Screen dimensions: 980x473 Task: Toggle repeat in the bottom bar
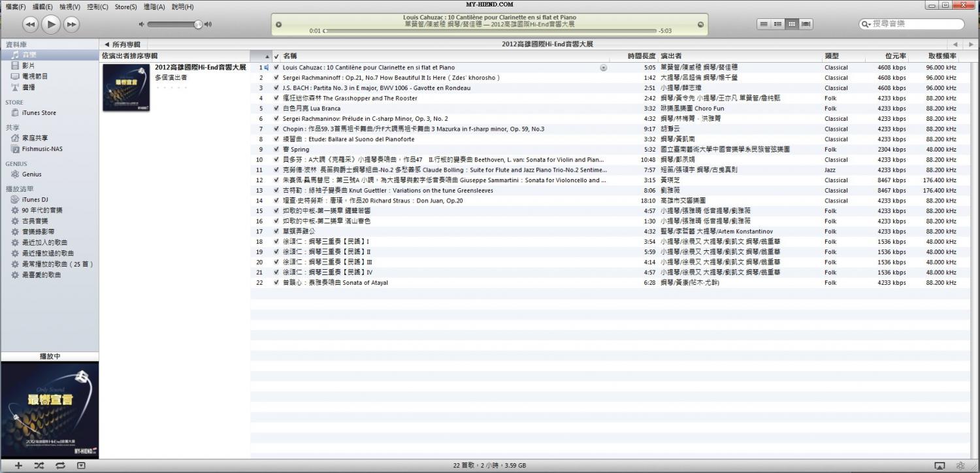pyautogui.click(x=60, y=466)
